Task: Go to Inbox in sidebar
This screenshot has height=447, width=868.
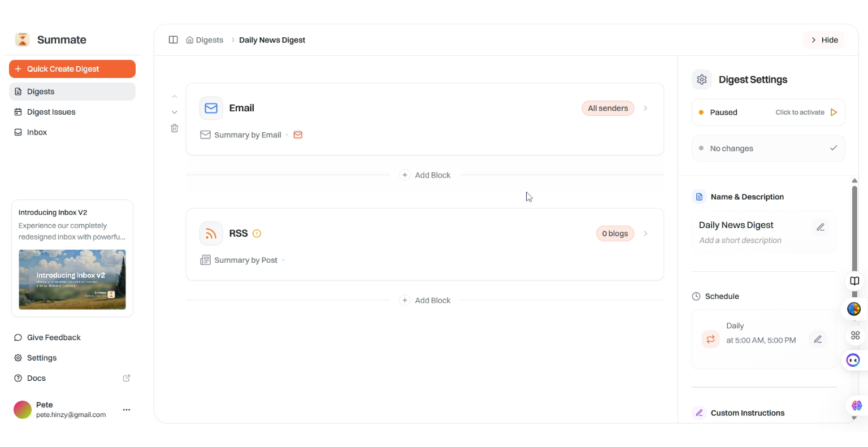Action: click(37, 132)
